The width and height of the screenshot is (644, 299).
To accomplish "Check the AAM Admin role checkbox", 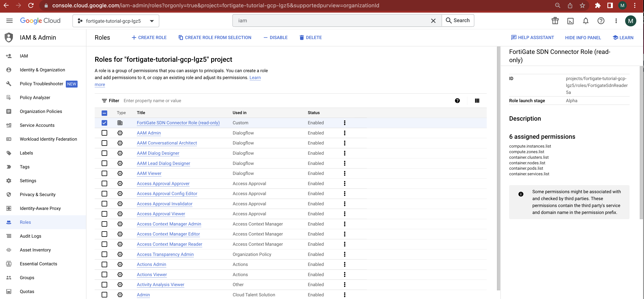I will (x=104, y=133).
